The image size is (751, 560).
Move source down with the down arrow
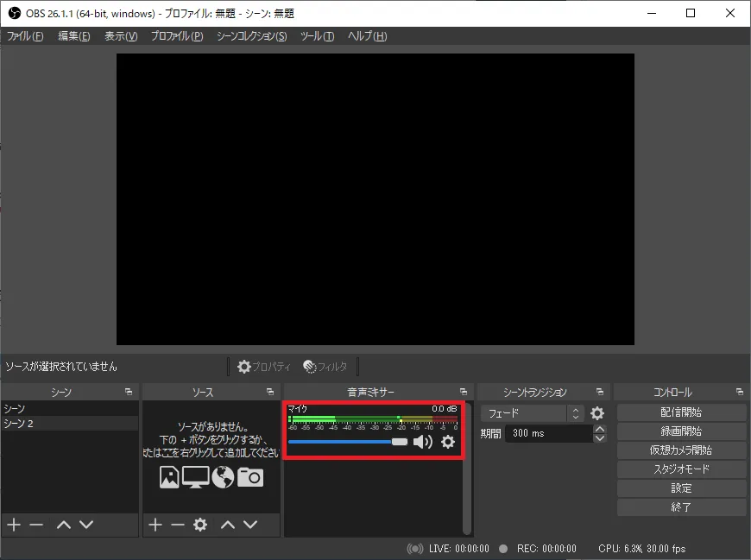pos(250,525)
